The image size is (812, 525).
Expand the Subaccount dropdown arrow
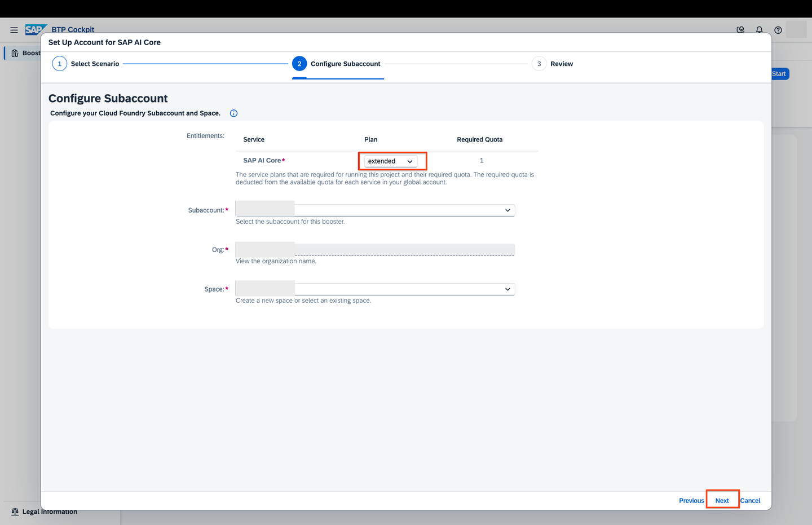(507, 210)
